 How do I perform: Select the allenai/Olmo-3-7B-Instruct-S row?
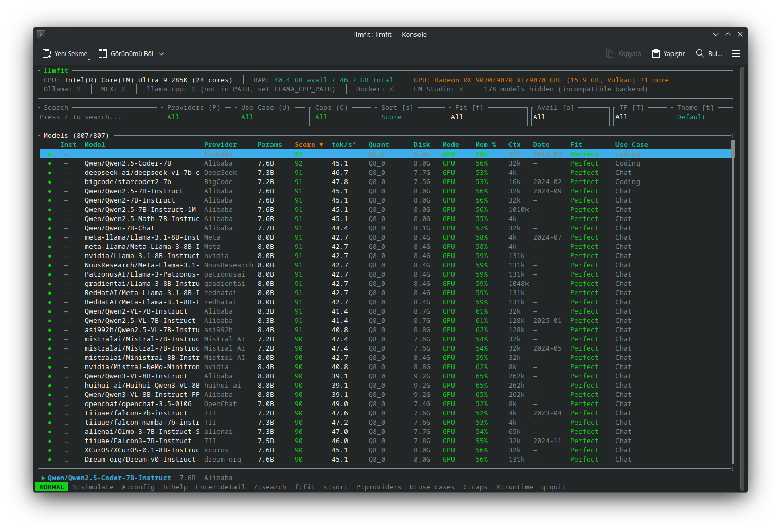tap(385, 432)
